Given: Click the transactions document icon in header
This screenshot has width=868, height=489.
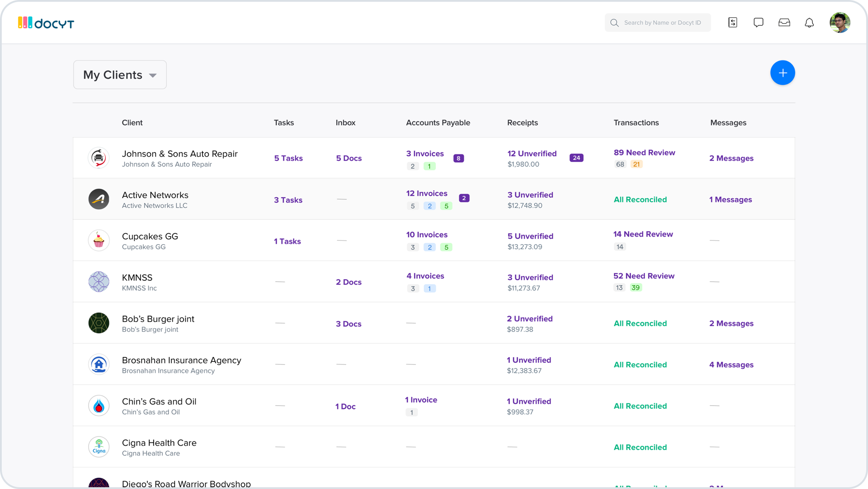Looking at the screenshot, I should (x=733, y=23).
